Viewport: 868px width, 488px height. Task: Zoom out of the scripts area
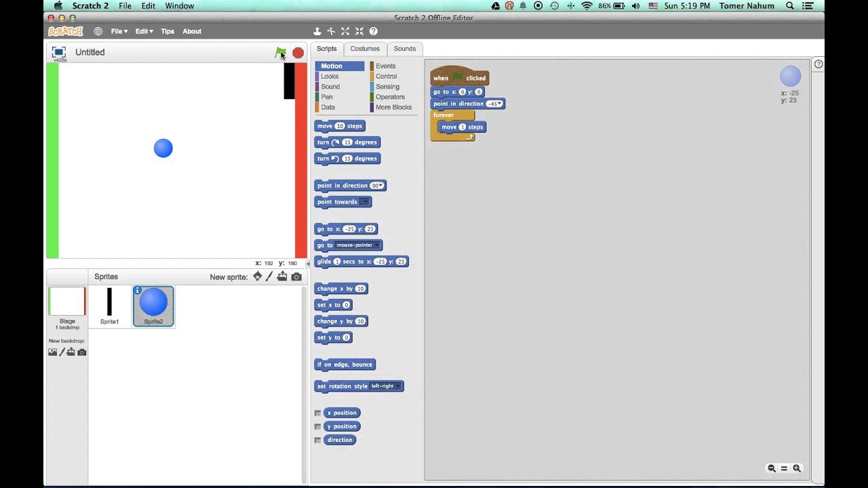(x=772, y=468)
